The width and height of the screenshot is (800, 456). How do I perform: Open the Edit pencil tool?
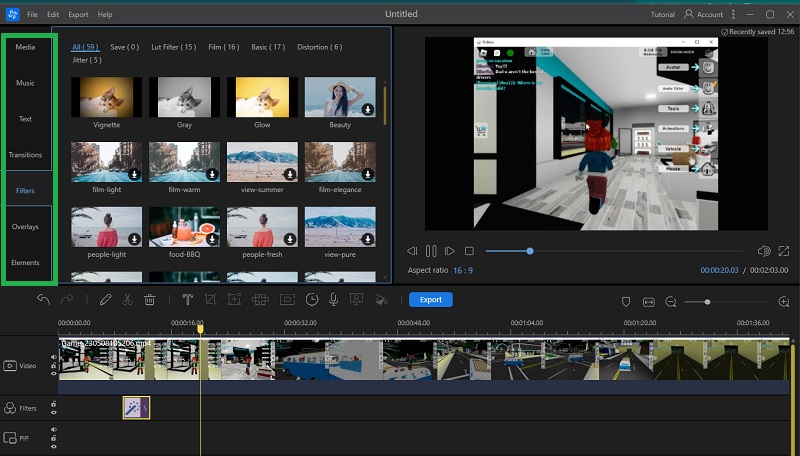pyautogui.click(x=106, y=299)
